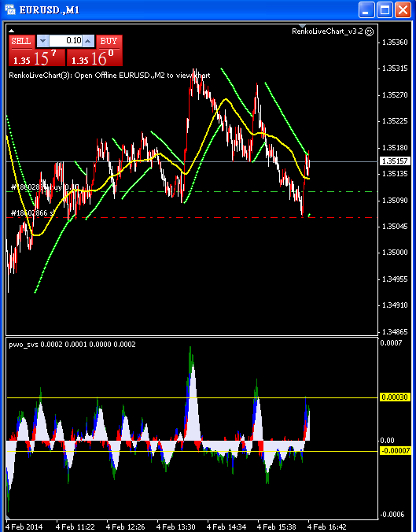Click the buy order #186028 label on chart

coord(45,187)
